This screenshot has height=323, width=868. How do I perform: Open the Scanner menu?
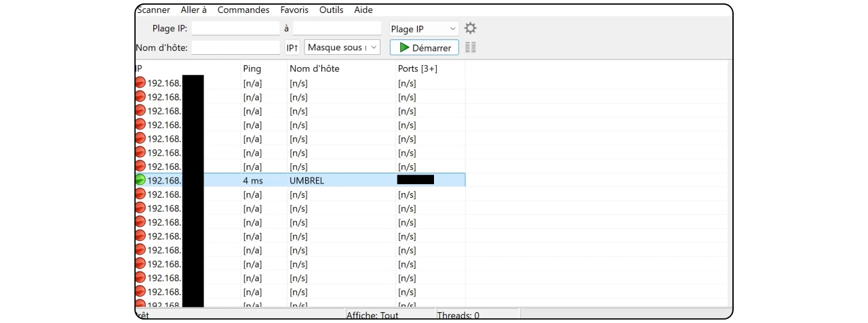pyautogui.click(x=153, y=10)
